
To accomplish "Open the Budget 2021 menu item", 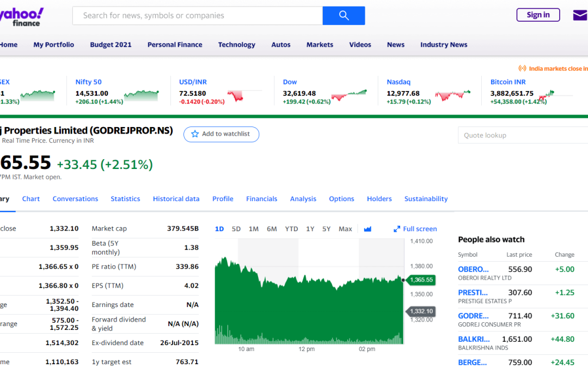I will 111,45.
